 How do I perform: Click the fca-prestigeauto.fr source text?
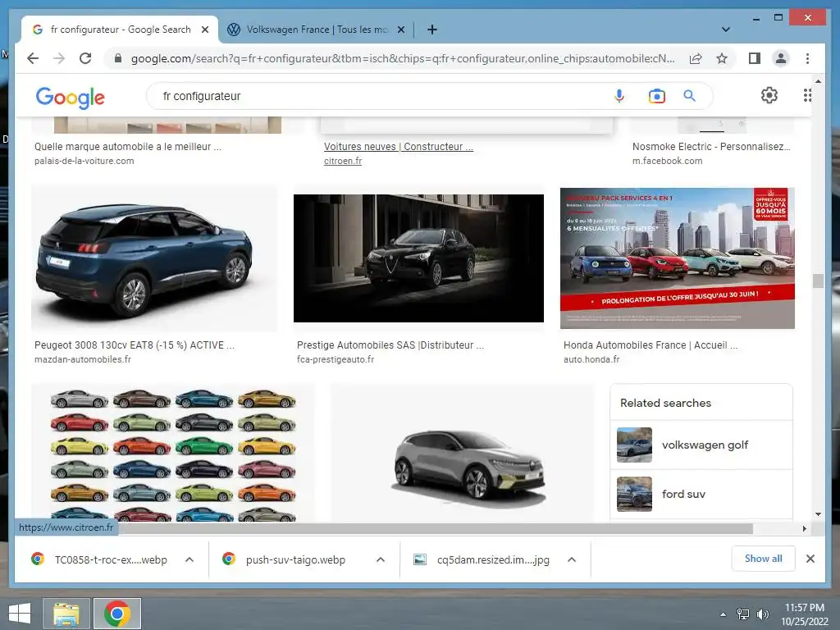tap(336, 359)
